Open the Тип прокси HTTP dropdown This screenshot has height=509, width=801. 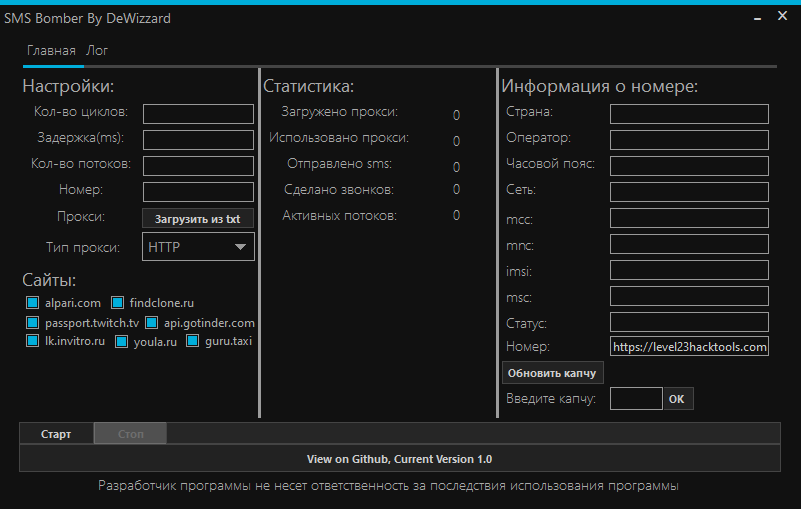[198, 247]
